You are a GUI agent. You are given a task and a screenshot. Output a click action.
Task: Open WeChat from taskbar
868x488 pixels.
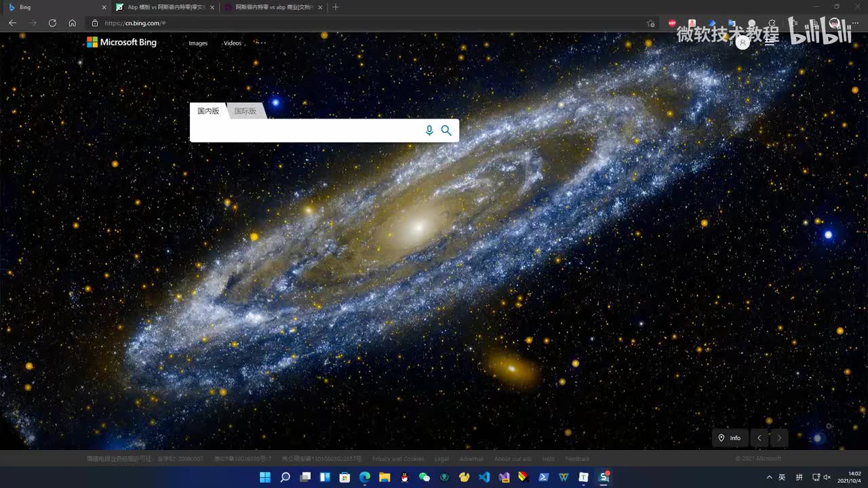click(x=425, y=477)
